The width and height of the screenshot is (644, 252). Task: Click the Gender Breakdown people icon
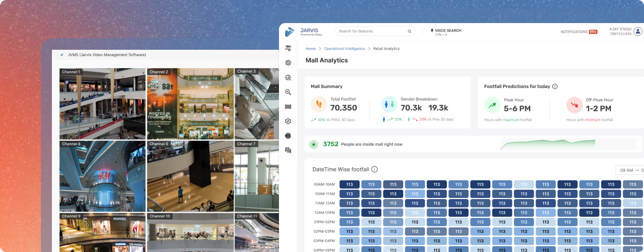click(x=389, y=104)
